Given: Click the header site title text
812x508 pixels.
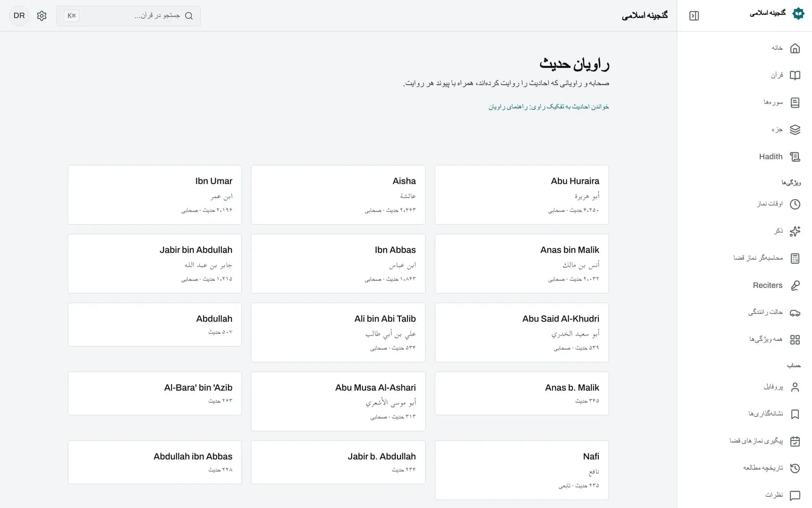Looking at the screenshot, I should 645,16.
